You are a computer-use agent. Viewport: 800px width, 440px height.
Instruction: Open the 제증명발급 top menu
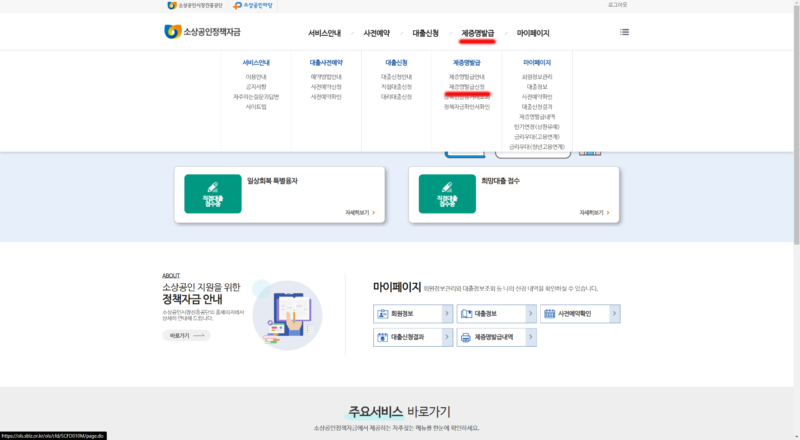tap(478, 33)
